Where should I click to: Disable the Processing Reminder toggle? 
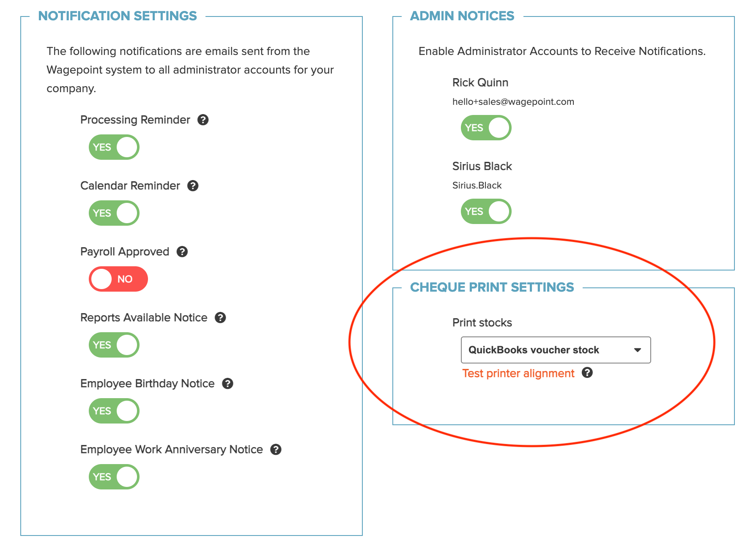[x=114, y=147]
